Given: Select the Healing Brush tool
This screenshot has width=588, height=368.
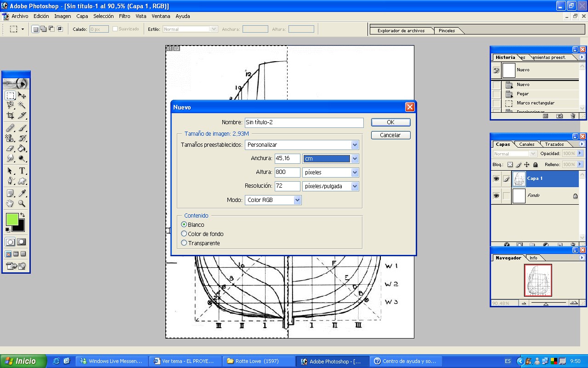Looking at the screenshot, I should pyautogui.click(x=10, y=128).
